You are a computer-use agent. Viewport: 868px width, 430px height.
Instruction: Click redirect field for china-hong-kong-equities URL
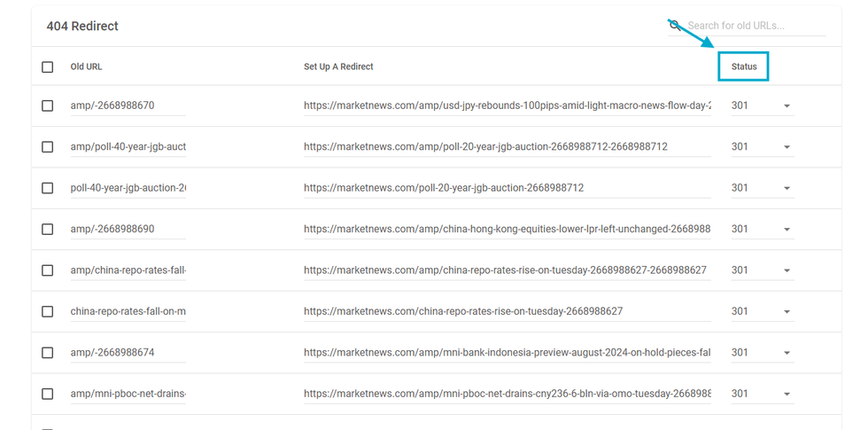pos(507,229)
